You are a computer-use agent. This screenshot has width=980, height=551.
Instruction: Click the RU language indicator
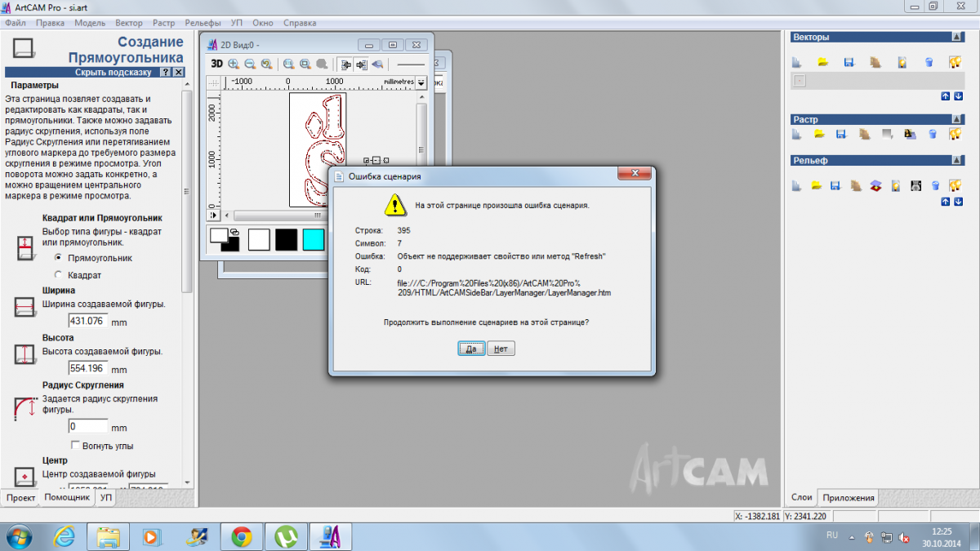click(832, 535)
